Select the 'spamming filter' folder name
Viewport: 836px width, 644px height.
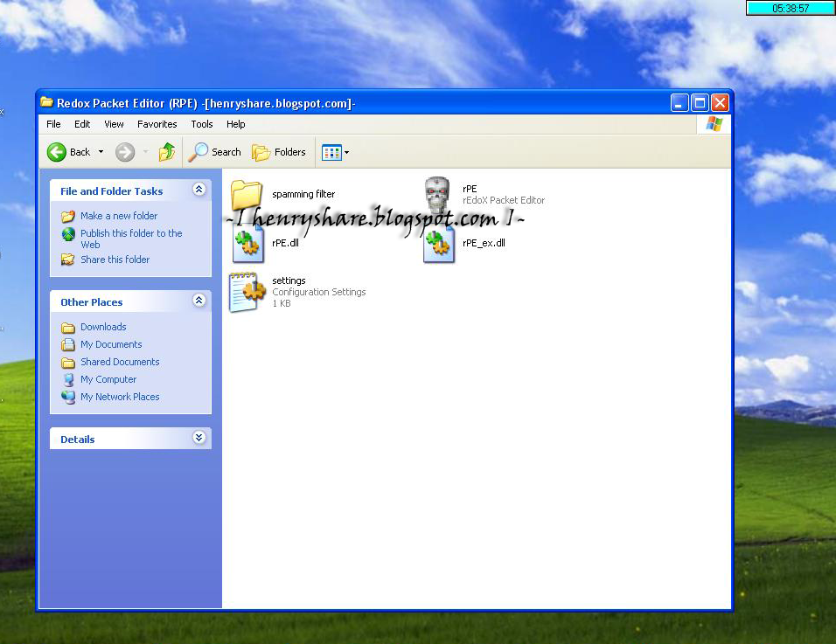[x=304, y=195]
